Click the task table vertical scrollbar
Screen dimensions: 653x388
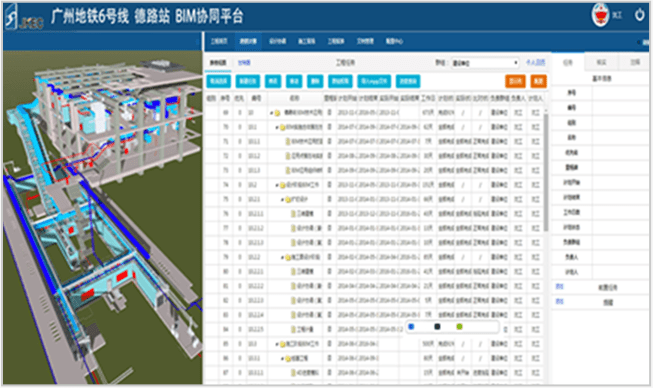[x=546, y=171]
